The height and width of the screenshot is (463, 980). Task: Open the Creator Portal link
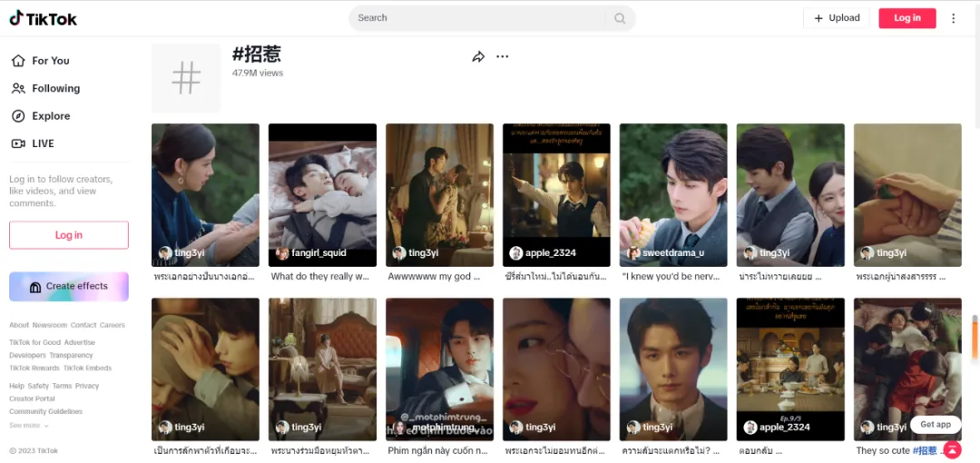coord(32,399)
